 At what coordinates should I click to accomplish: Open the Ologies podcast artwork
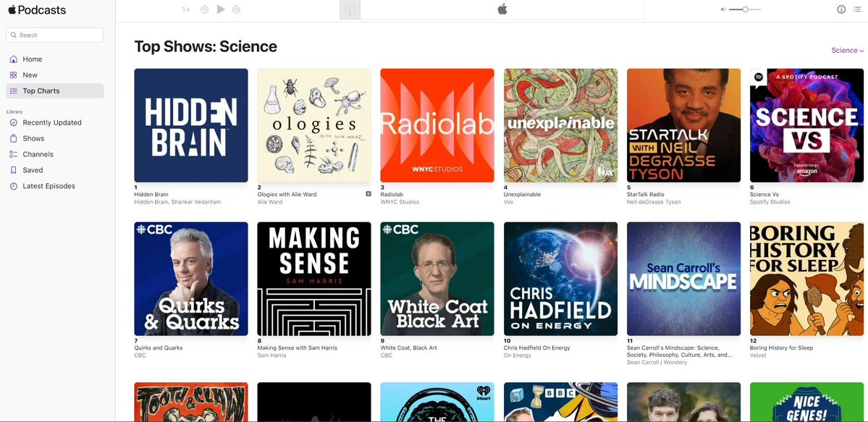coord(314,125)
